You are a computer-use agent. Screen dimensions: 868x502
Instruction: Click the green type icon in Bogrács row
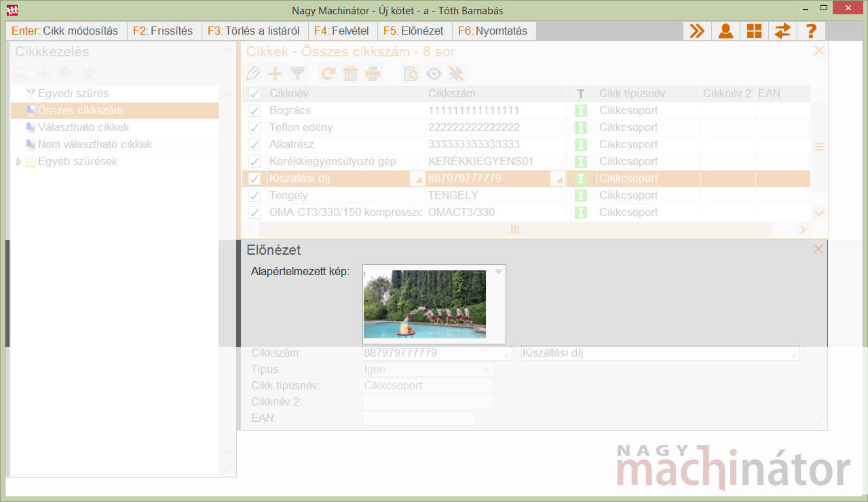point(580,111)
